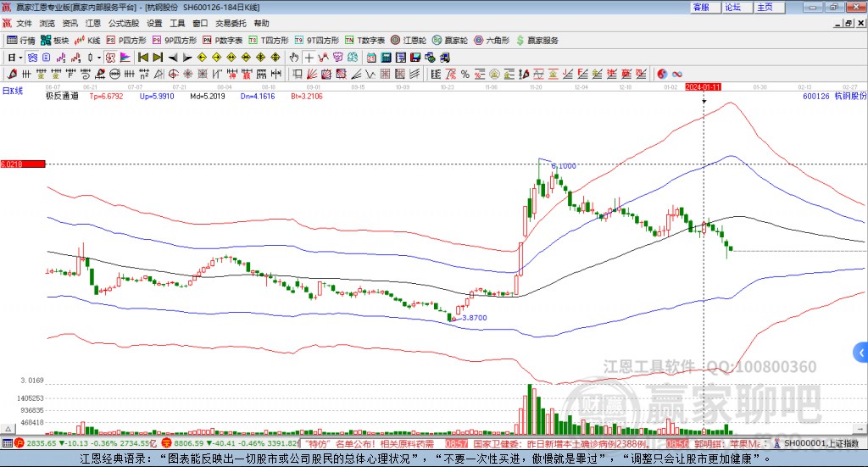
Task: Launch the 赢家轮 wheel tool
Action: tap(450, 41)
